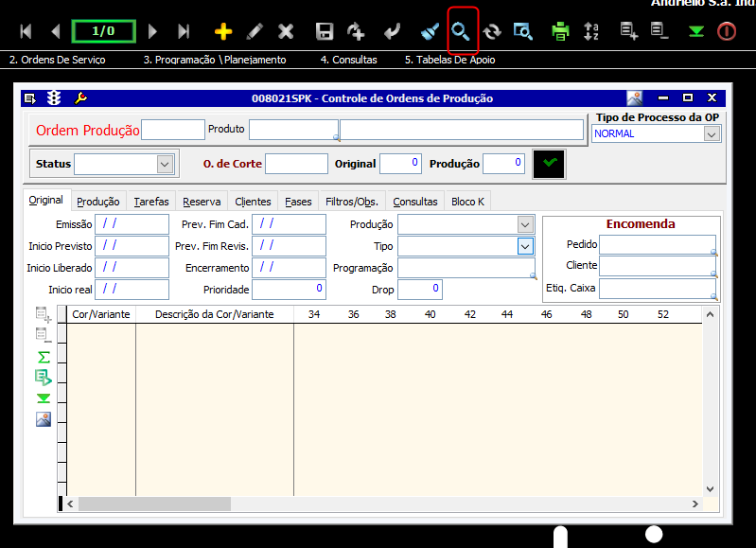Click toolbar remove row icon
This screenshot has height=548, width=756.
[659, 31]
